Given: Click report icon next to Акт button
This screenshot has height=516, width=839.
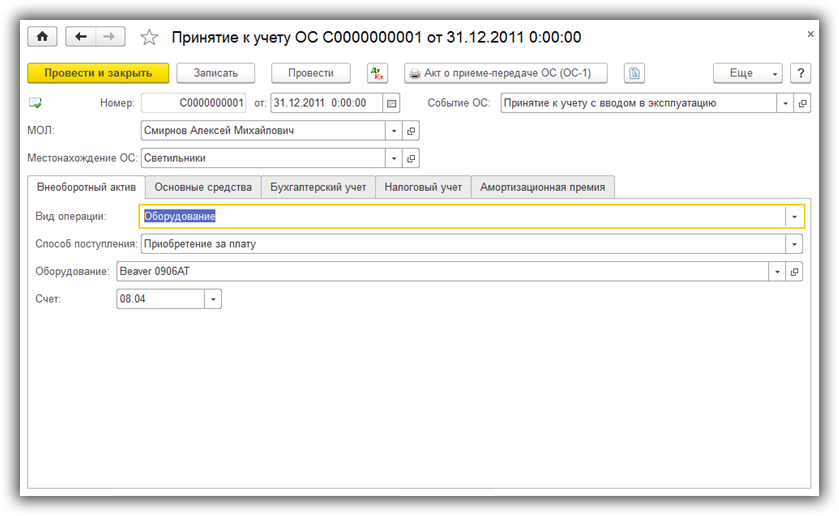Looking at the screenshot, I should [633, 73].
